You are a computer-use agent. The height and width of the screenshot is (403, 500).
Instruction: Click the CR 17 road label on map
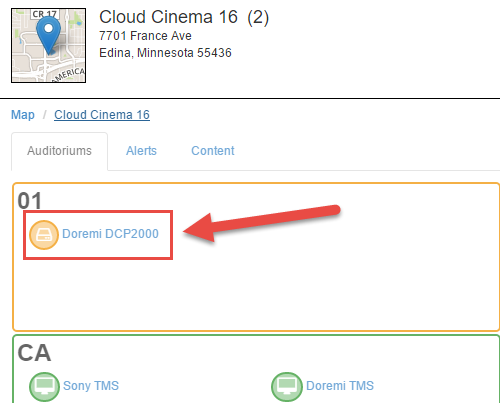point(45,14)
